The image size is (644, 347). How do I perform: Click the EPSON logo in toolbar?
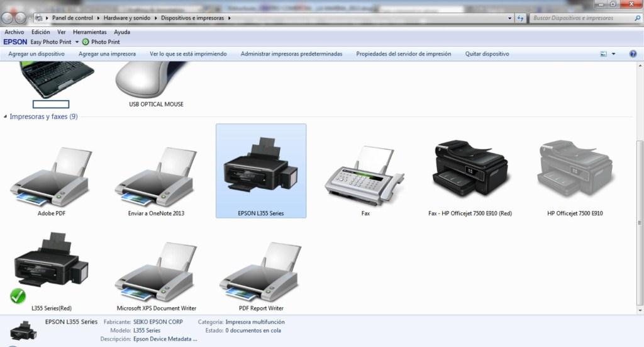click(15, 42)
